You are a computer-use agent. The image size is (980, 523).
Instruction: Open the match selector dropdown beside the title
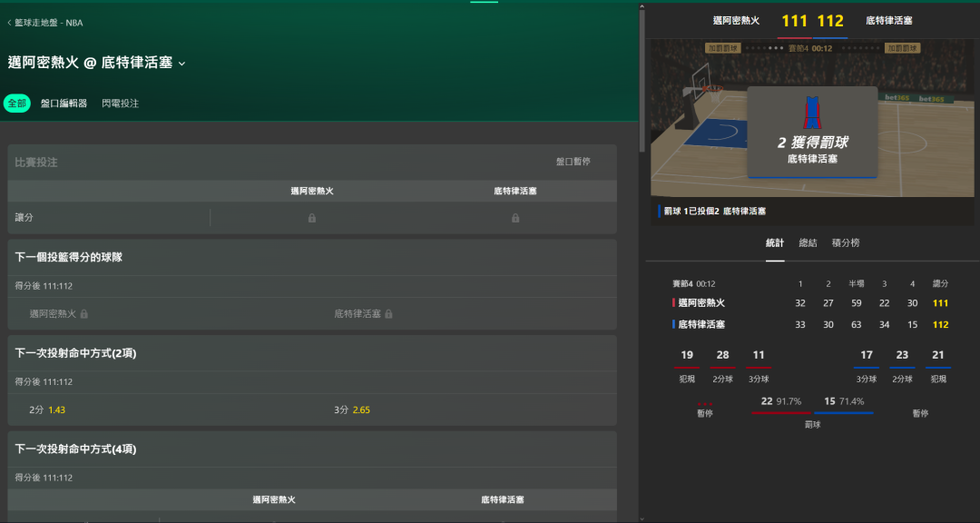coord(181,64)
